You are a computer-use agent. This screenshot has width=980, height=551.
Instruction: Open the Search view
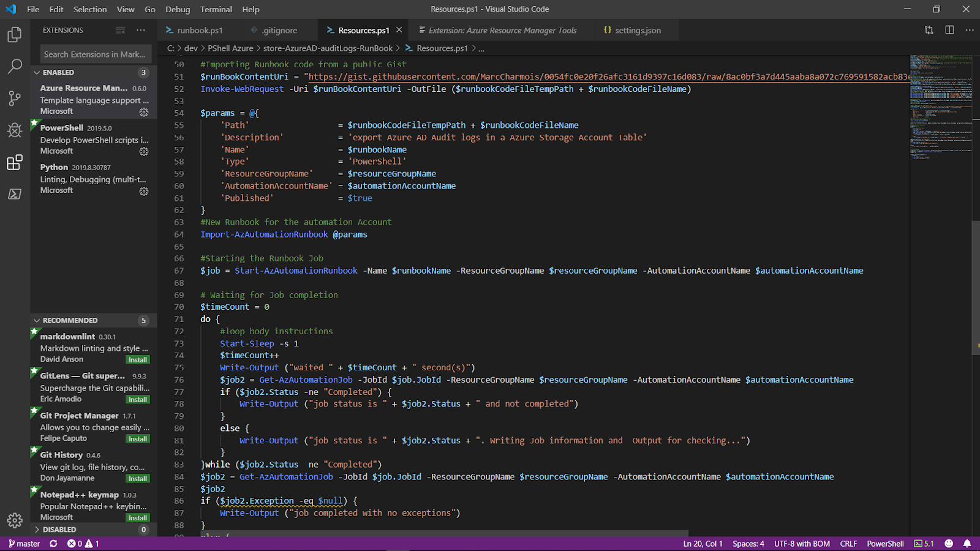coord(15,66)
